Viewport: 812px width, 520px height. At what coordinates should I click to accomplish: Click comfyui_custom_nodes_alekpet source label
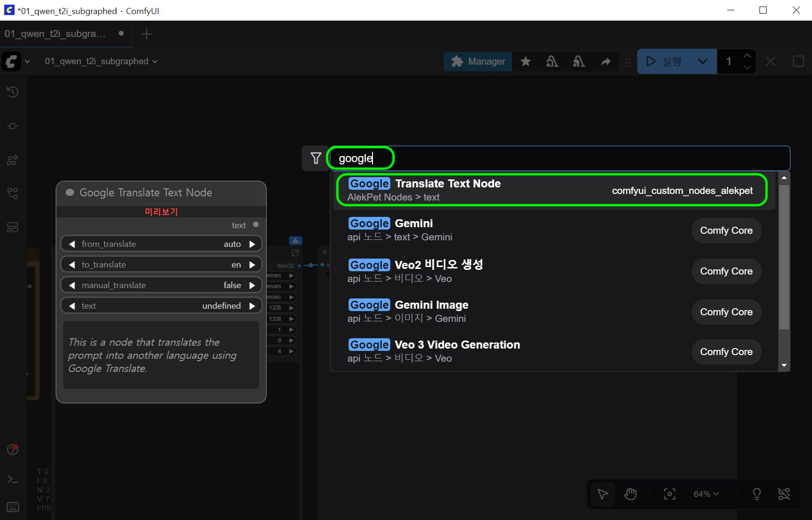682,191
